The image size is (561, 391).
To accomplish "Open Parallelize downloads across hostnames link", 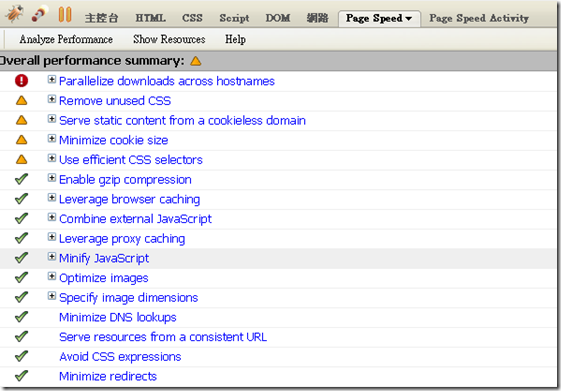I will point(167,81).
